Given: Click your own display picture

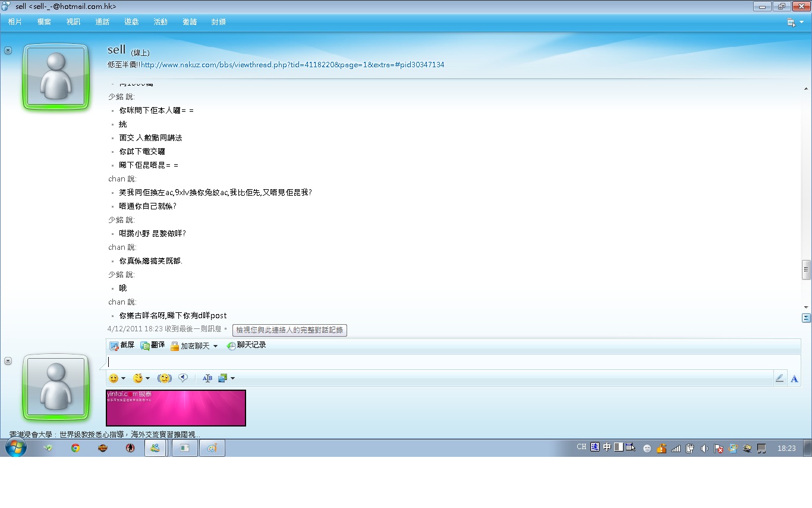Looking at the screenshot, I should (x=56, y=387).
